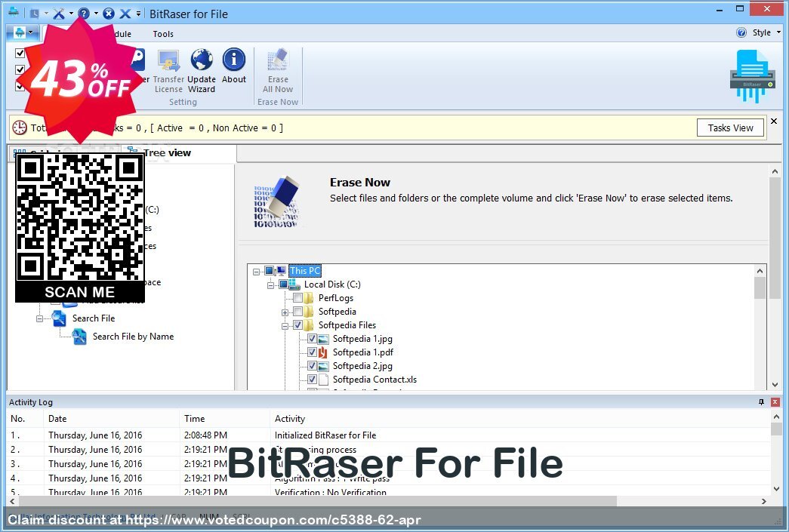Click the Search File by Name icon
This screenshot has width=789, height=532.
pos(79,337)
